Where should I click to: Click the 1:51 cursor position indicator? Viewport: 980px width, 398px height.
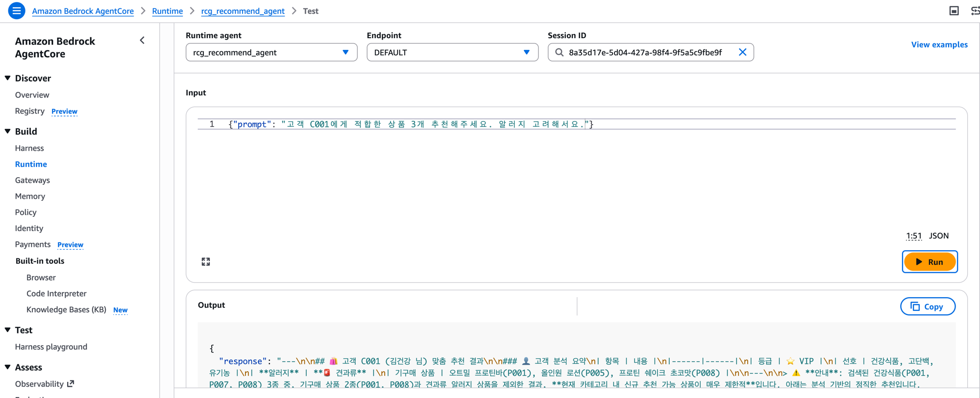tap(914, 236)
